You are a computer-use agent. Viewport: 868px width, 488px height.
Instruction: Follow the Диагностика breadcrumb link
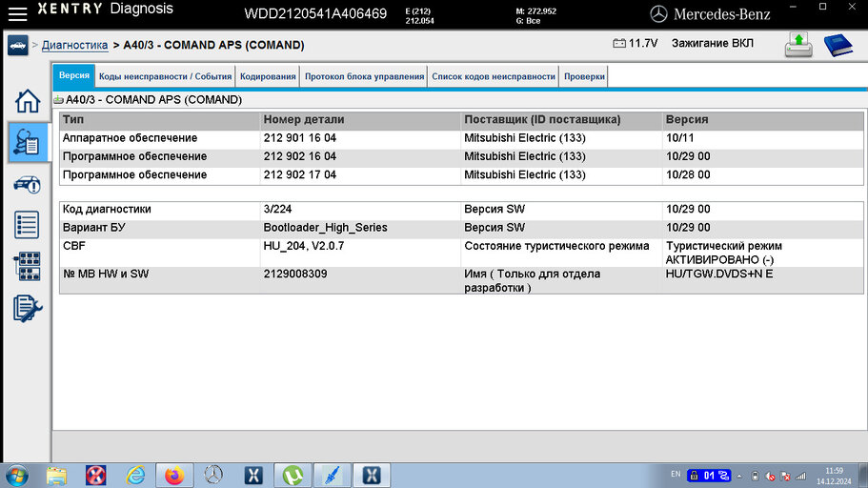[74, 45]
